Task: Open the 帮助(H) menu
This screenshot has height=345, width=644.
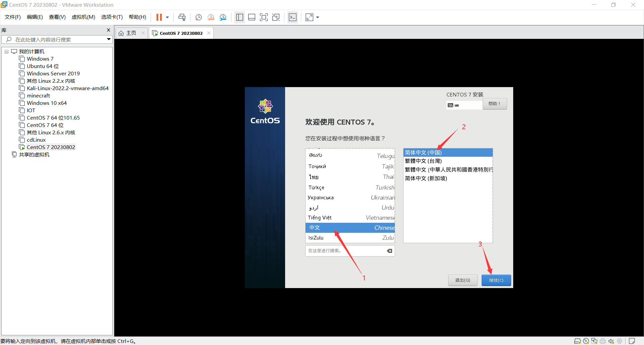Action: click(x=138, y=17)
